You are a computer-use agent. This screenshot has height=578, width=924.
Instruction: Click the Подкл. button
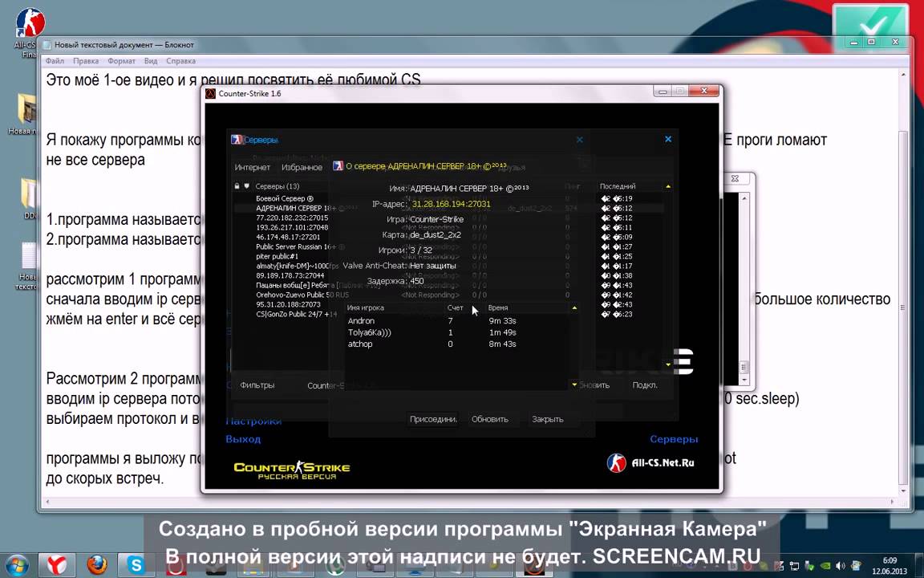click(x=645, y=385)
